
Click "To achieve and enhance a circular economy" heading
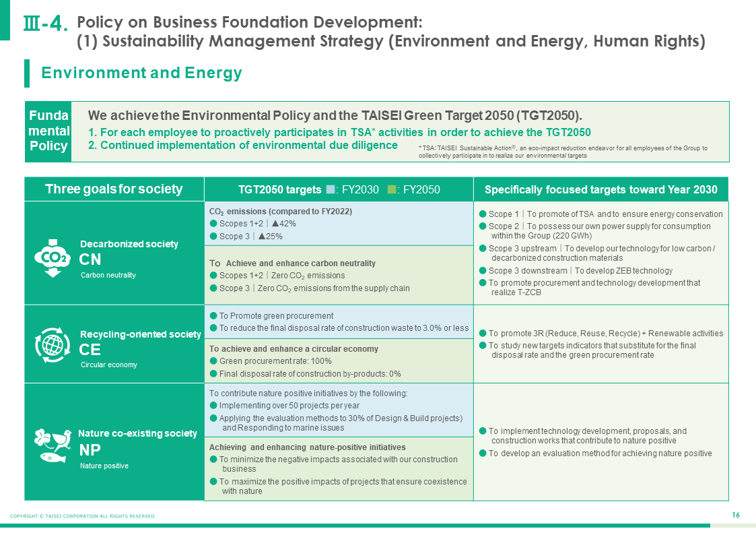[294, 349]
